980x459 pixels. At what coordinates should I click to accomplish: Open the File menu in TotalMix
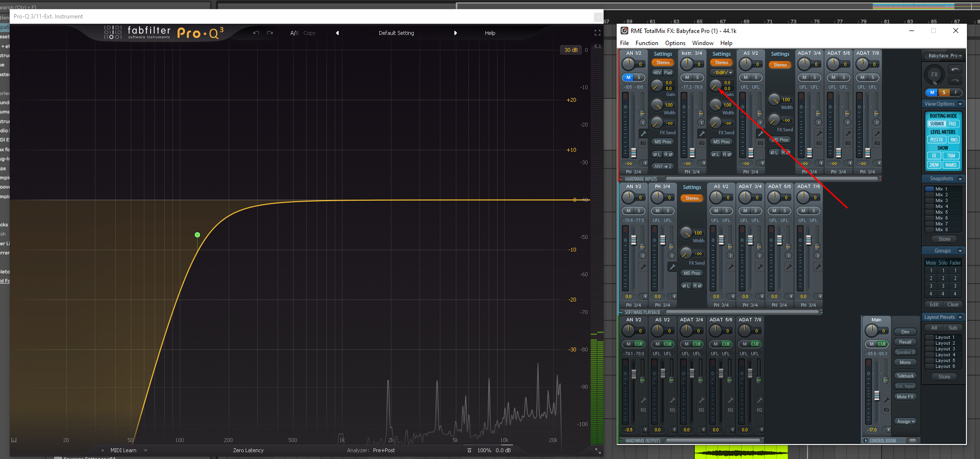624,43
